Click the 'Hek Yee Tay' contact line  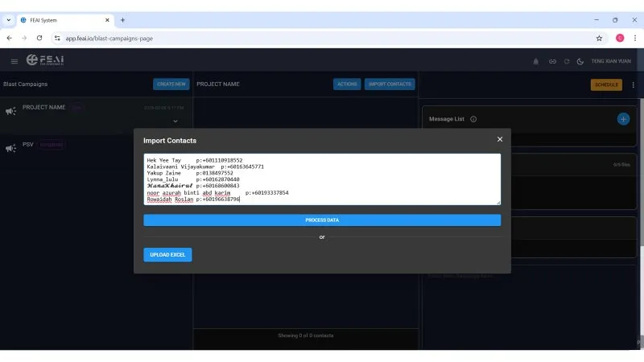click(x=195, y=160)
